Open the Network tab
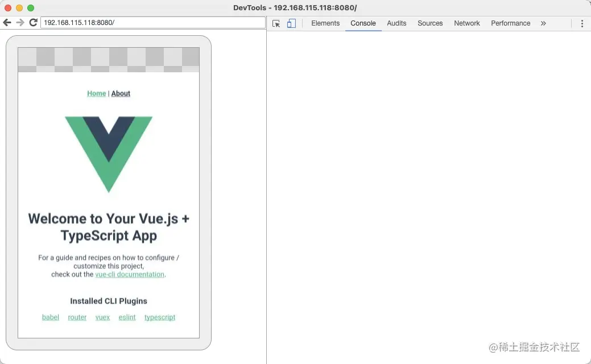The image size is (591, 364). [x=466, y=23]
